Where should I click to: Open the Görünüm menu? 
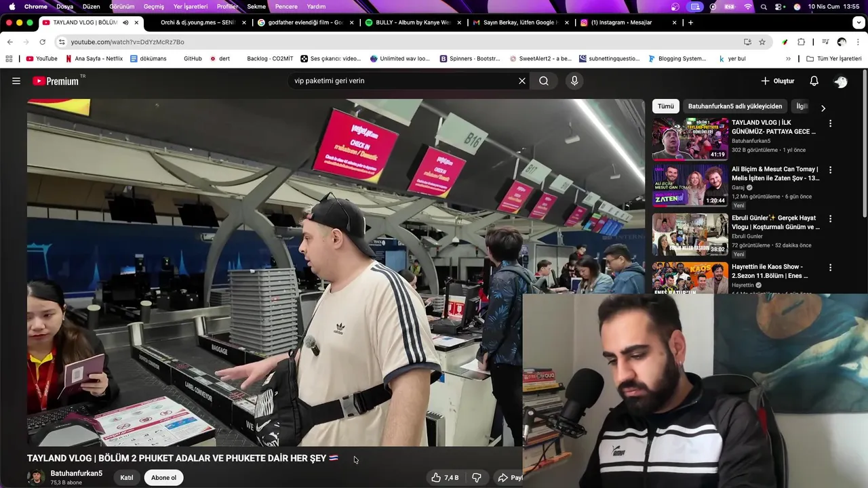122,6
